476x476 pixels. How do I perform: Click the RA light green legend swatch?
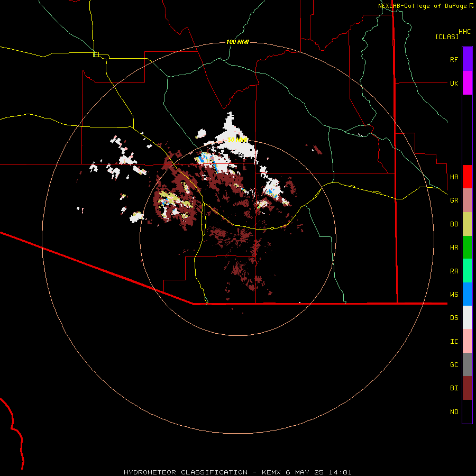[467, 271]
